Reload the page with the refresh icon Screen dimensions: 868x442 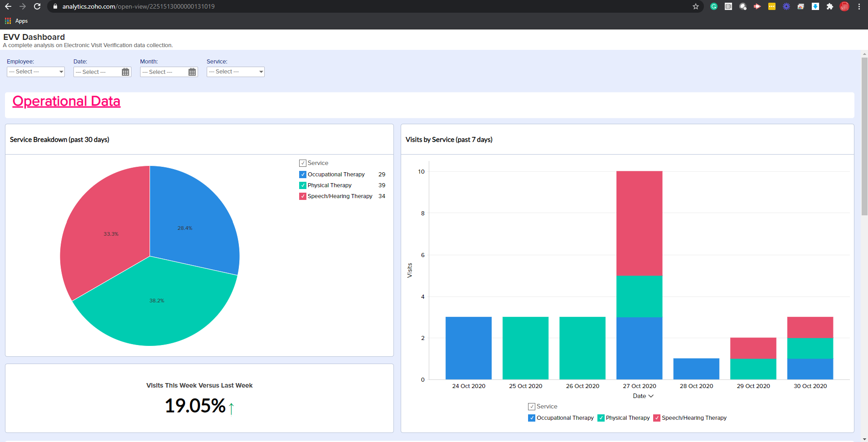click(x=37, y=6)
